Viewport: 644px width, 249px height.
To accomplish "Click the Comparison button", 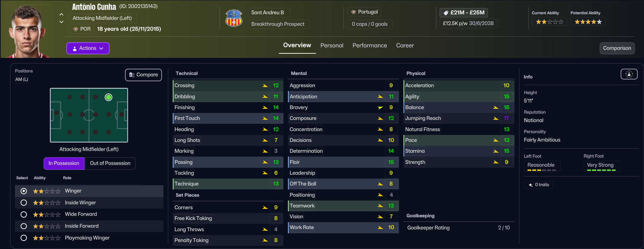I will [617, 48].
